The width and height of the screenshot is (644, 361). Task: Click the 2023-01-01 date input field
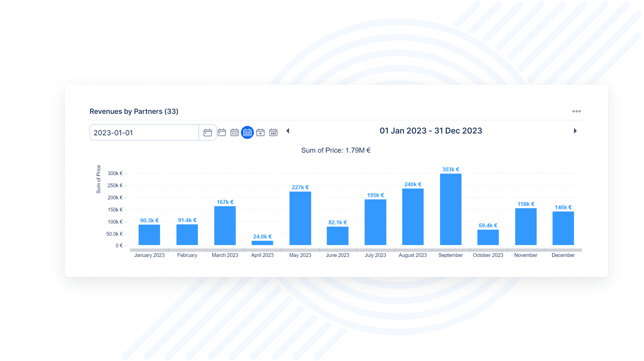144,133
